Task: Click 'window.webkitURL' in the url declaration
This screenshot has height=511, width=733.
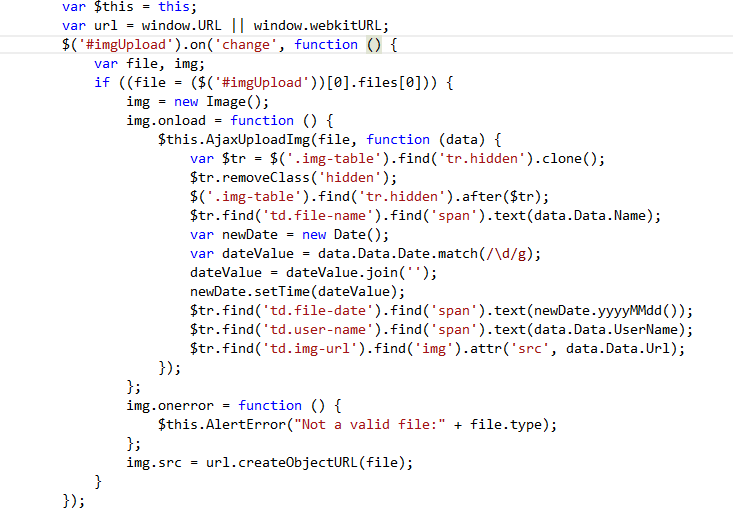Action: 317,26
